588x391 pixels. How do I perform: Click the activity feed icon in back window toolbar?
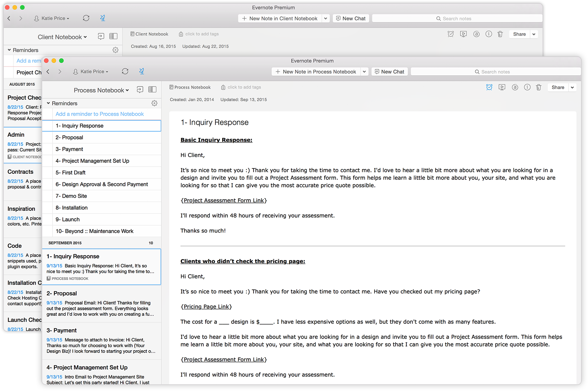point(103,18)
